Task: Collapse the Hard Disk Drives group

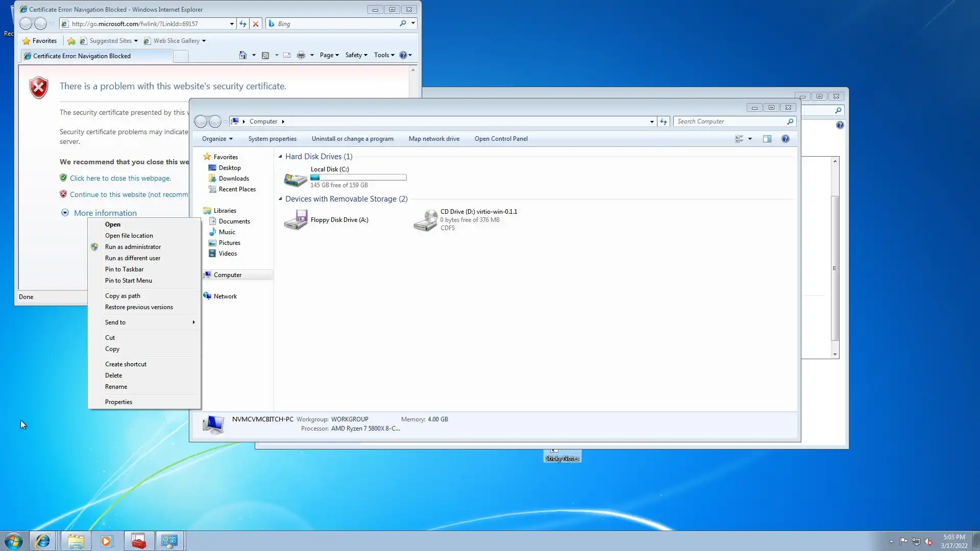Action: (x=280, y=157)
